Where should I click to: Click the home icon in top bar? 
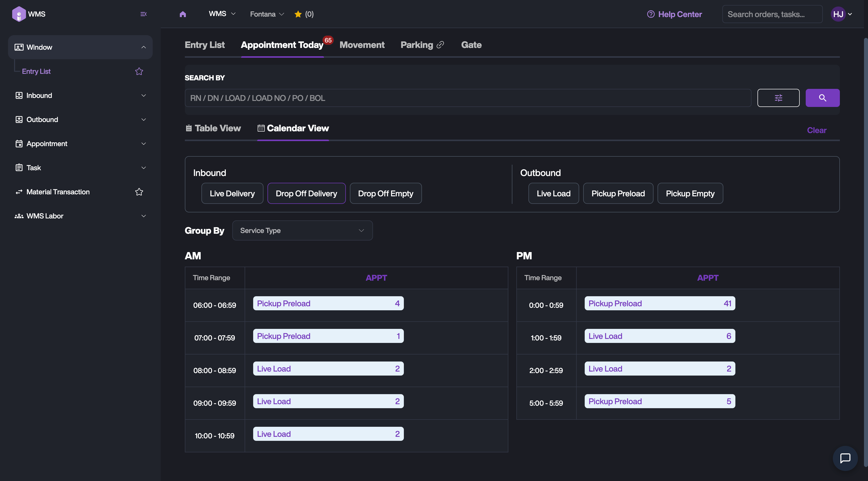[183, 14]
